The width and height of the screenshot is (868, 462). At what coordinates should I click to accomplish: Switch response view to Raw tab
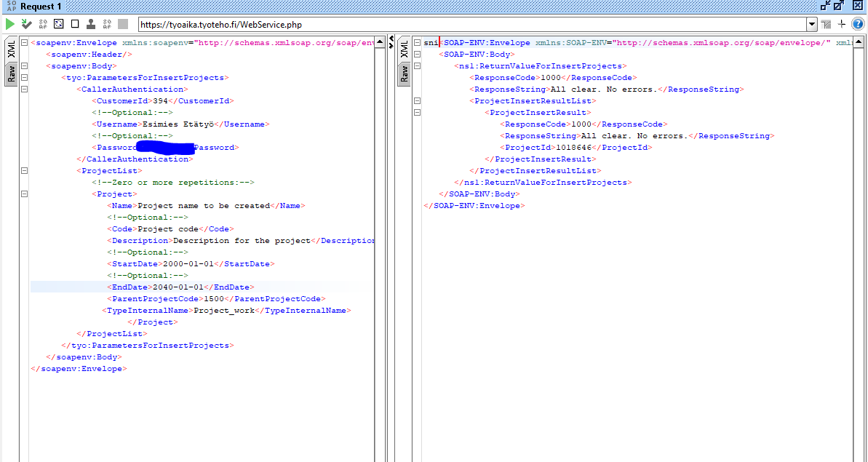pyautogui.click(x=404, y=74)
